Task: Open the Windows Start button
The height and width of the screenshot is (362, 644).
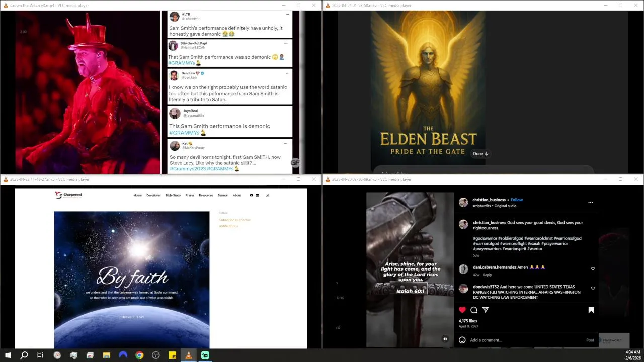Action: click(x=8, y=355)
